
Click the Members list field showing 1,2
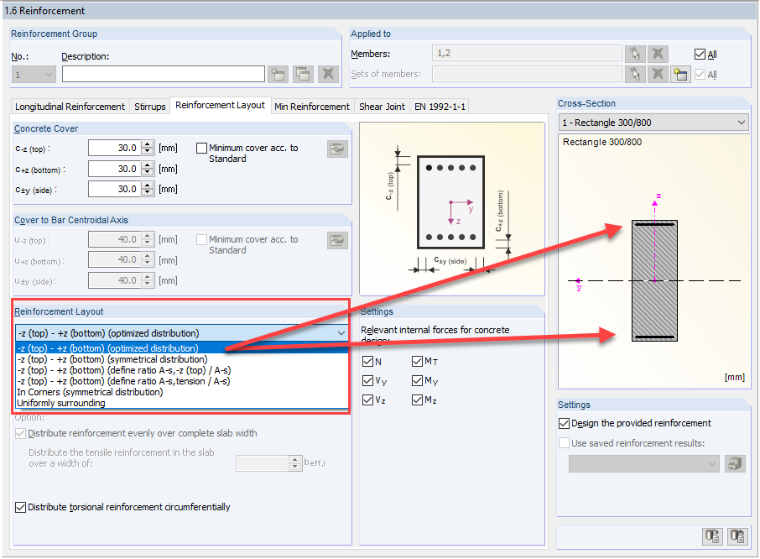pos(527,53)
